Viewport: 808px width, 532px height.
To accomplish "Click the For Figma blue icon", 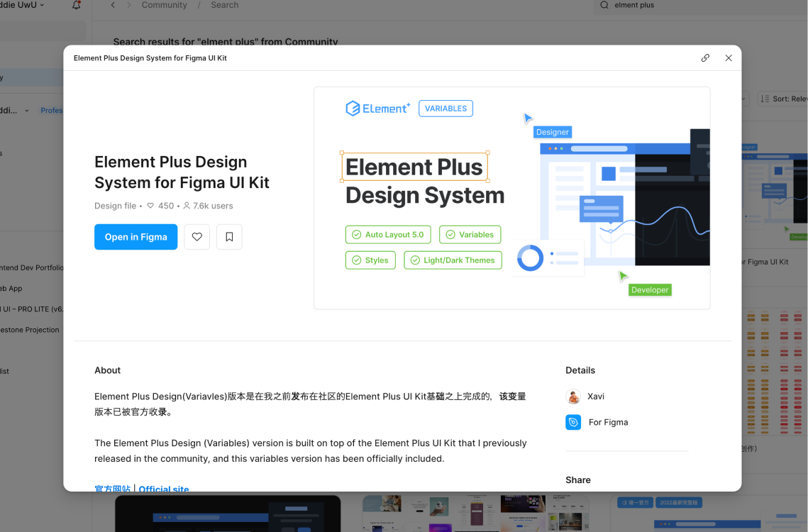I will coord(573,422).
